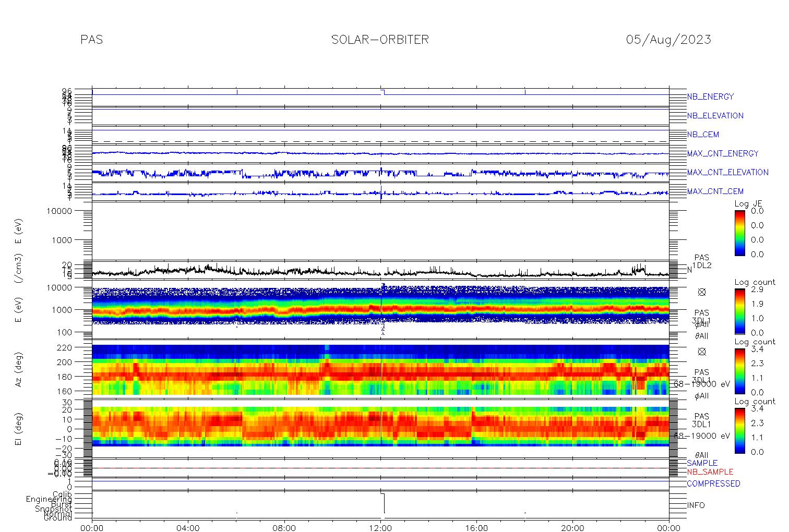Click the step drop in INFO trace at noon
This screenshot has height=532, width=789.
(x=384, y=503)
